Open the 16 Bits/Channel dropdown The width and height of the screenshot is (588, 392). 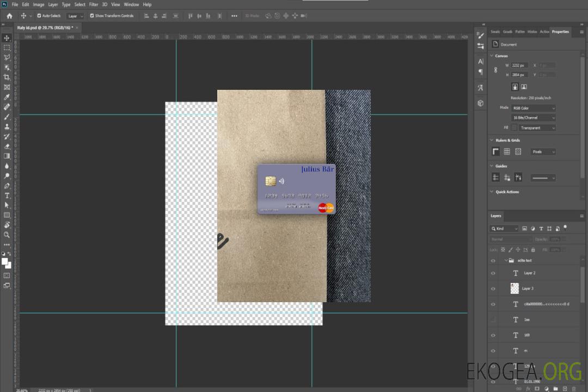[x=533, y=118]
